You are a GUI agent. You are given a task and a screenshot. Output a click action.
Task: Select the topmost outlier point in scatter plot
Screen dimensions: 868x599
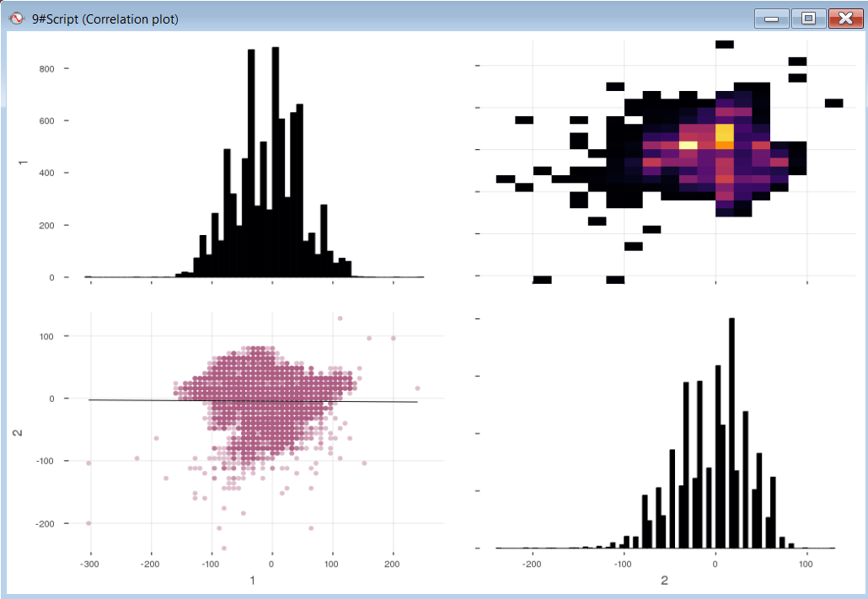tap(340, 318)
